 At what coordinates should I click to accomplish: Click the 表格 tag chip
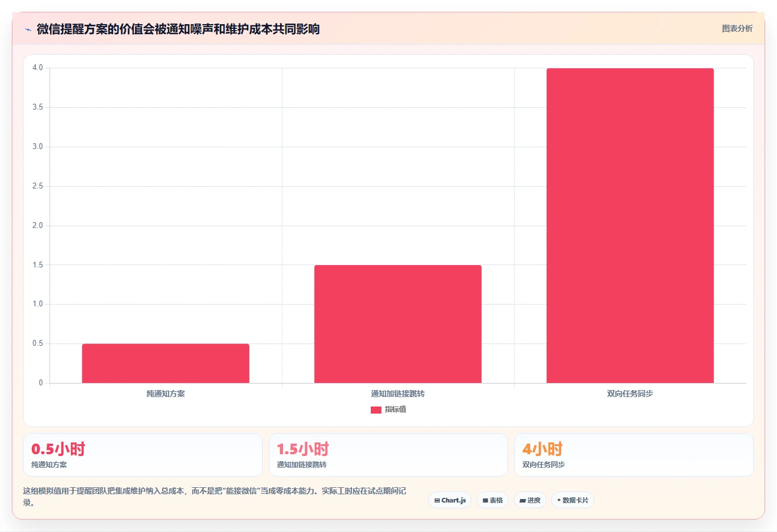click(x=492, y=500)
